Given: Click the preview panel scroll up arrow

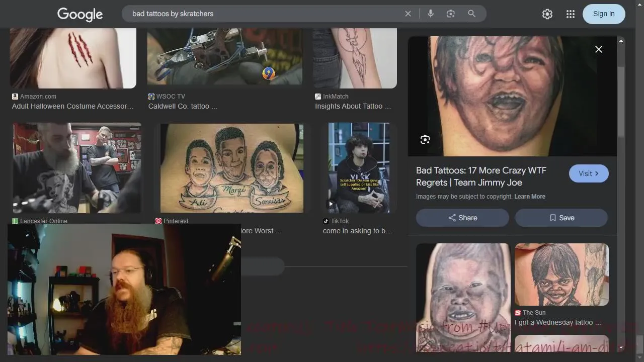Looking at the screenshot, I should click(x=621, y=41).
